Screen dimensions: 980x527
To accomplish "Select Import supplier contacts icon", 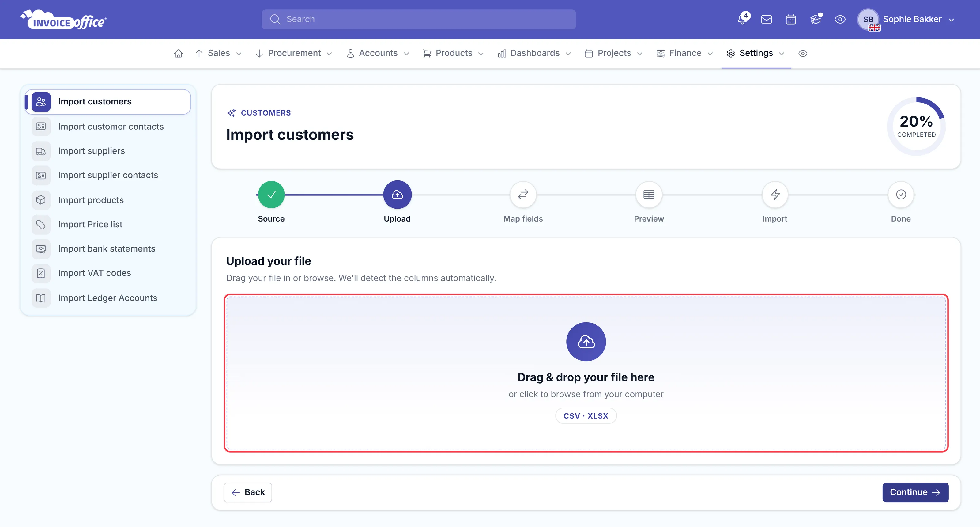I will coord(41,176).
